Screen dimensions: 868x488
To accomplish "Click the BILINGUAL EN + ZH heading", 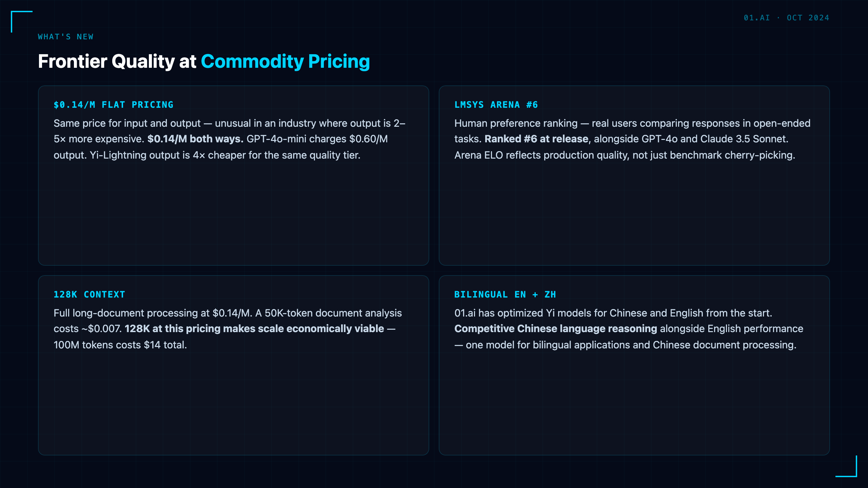I will [505, 294].
